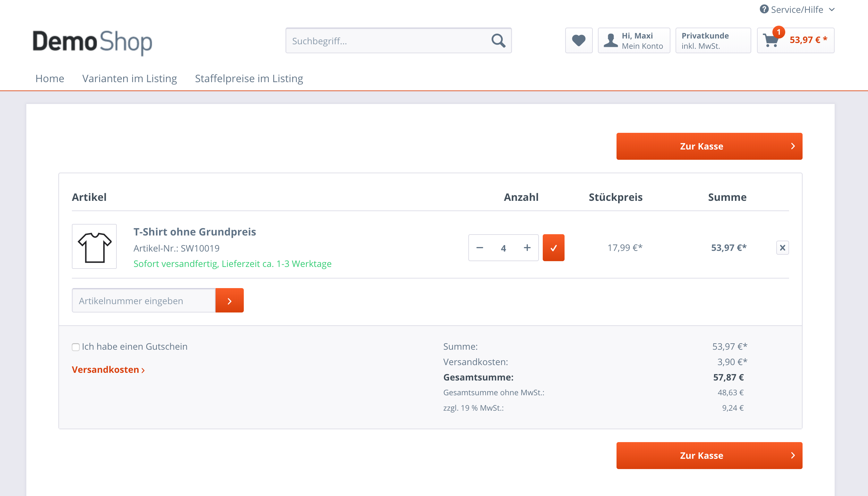Click the 'Gesamtsumme:' bold label
Image resolution: width=868 pixels, height=496 pixels.
(478, 377)
